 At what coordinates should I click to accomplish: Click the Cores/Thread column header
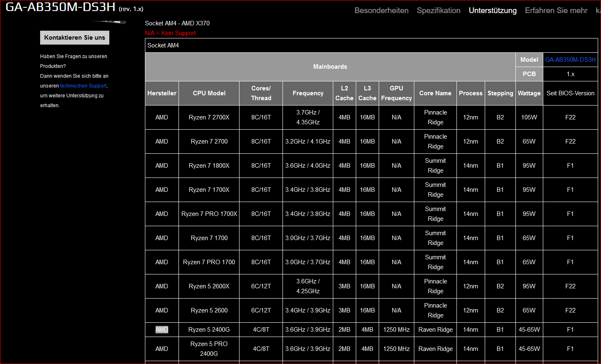click(261, 93)
